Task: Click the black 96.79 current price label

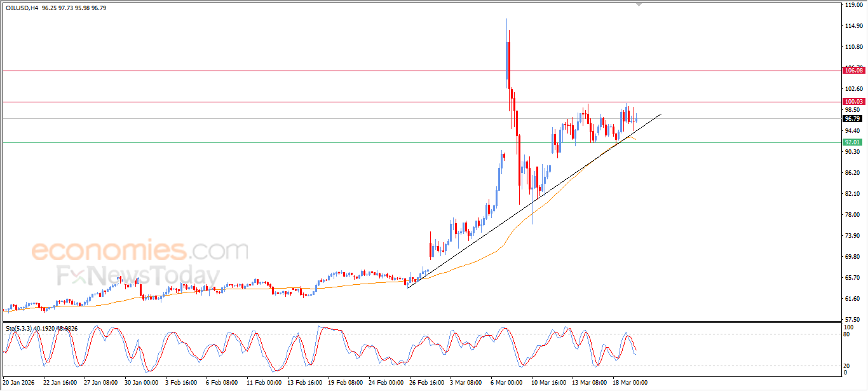Action: click(x=853, y=118)
